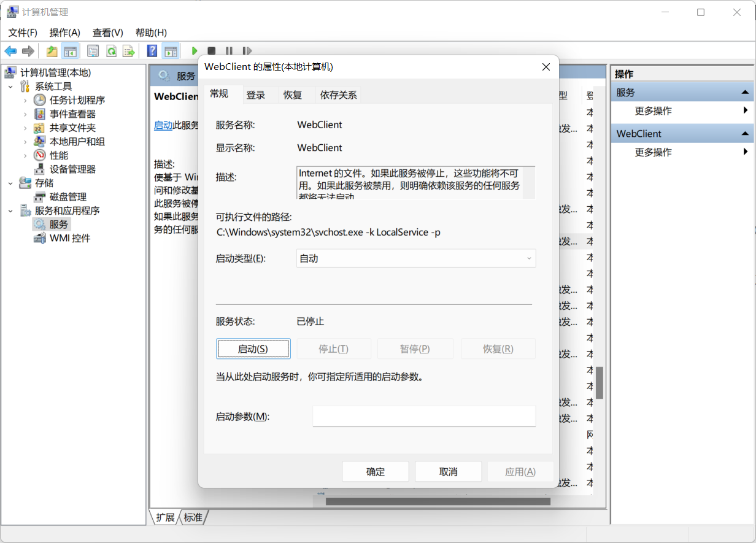This screenshot has height=543, width=756.
Task: Switch to the 扩展 view tab
Action: click(x=165, y=517)
